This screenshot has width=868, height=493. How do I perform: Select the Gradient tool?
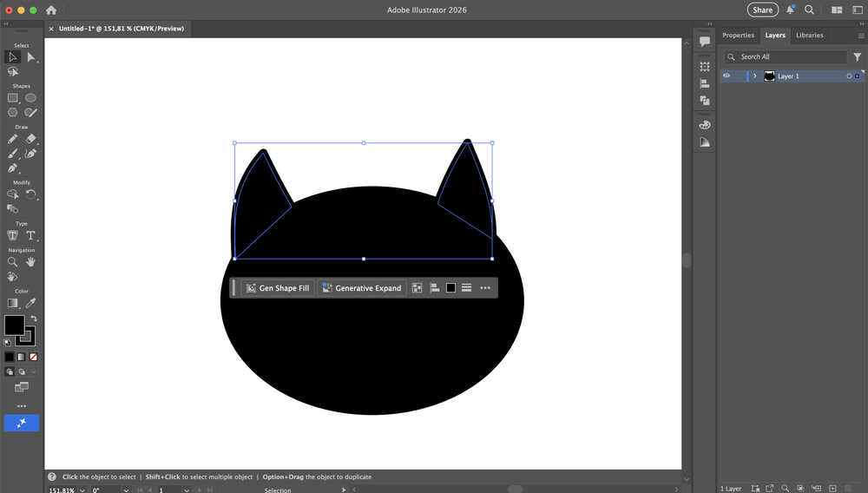coord(12,303)
